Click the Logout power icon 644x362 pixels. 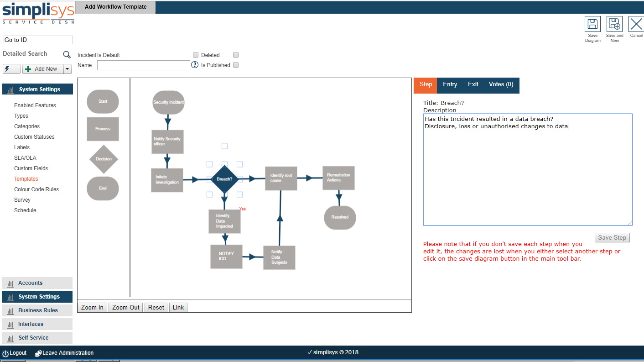[x=5, y=353]
